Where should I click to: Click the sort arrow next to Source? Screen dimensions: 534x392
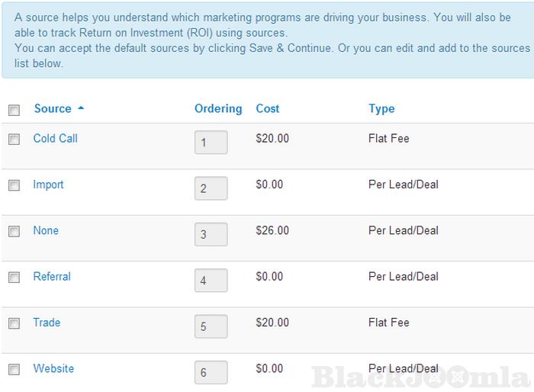81,108
